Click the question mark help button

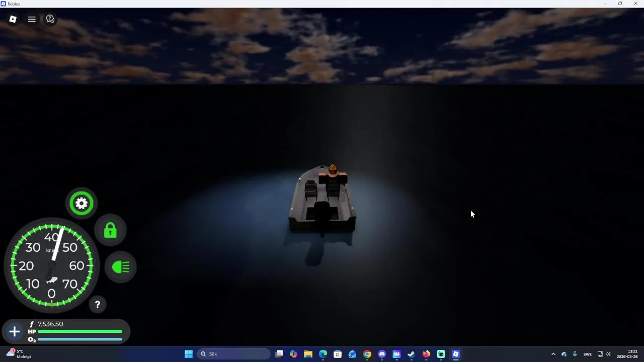coord(98,304)
